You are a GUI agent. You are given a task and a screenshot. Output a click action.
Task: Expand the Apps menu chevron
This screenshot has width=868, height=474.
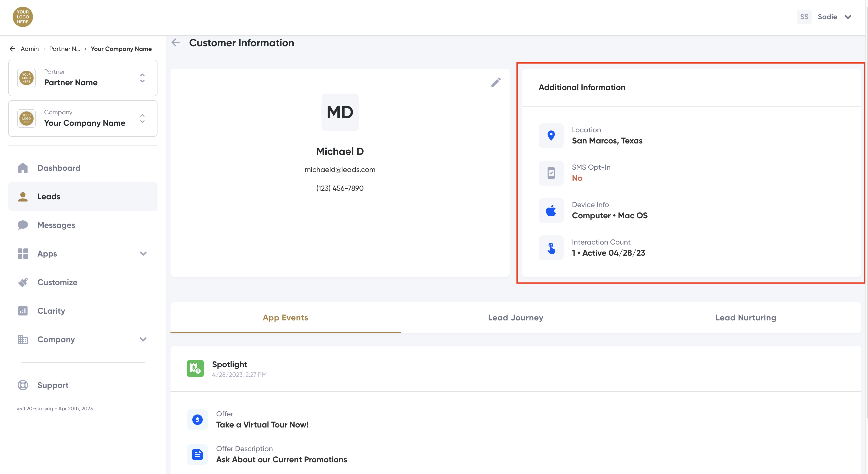143,254
